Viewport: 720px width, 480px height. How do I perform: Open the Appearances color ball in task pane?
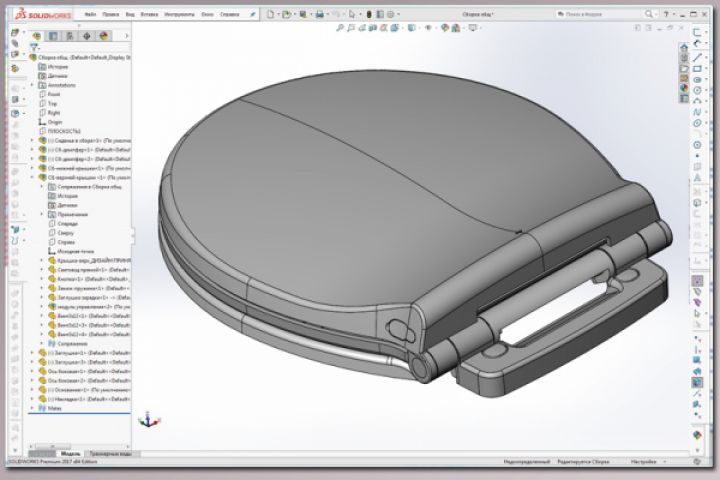(684, 88)
